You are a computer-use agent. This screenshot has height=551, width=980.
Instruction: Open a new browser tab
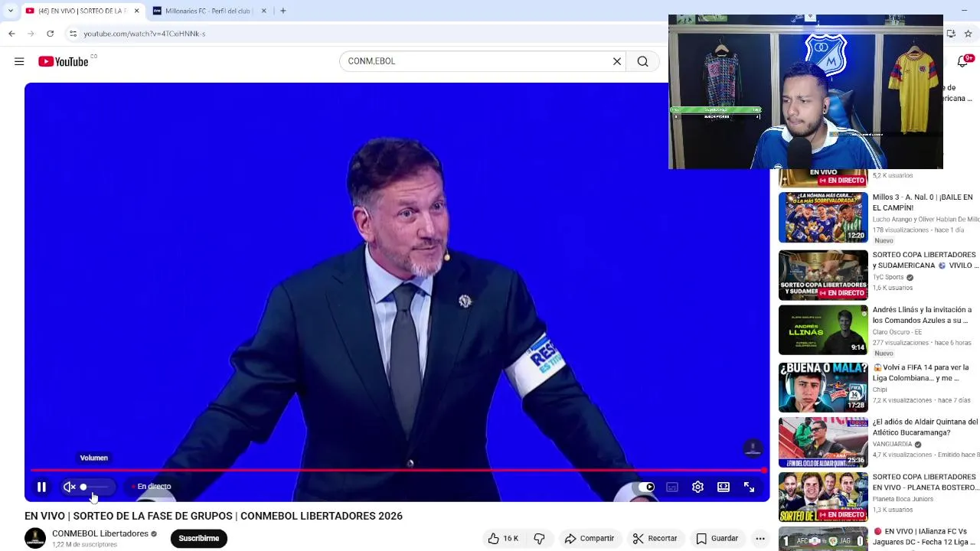(x=283, y=11)
